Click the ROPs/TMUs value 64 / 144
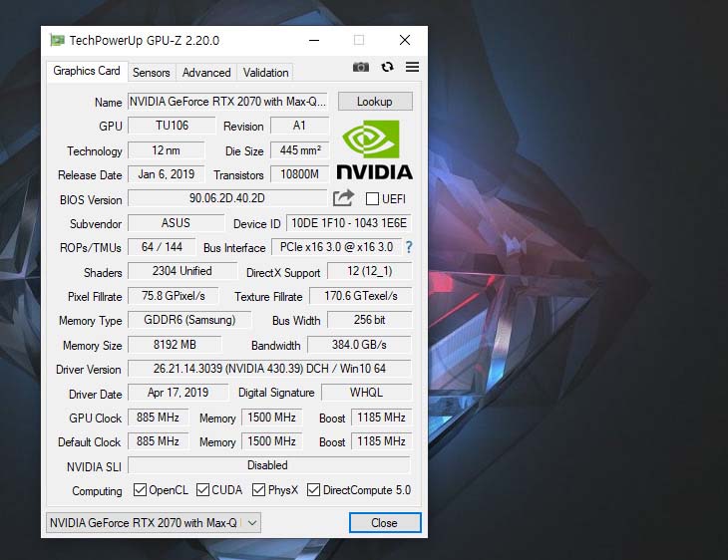728x560 pixels. pos(162,247)
